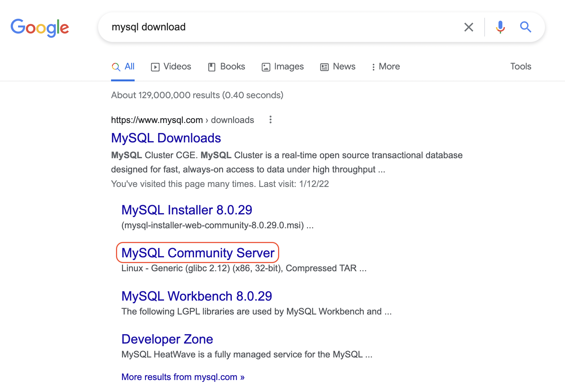Switch to the Videos tab
The width and height of the screenshot is (565, 392).
[x=171, y=67]
